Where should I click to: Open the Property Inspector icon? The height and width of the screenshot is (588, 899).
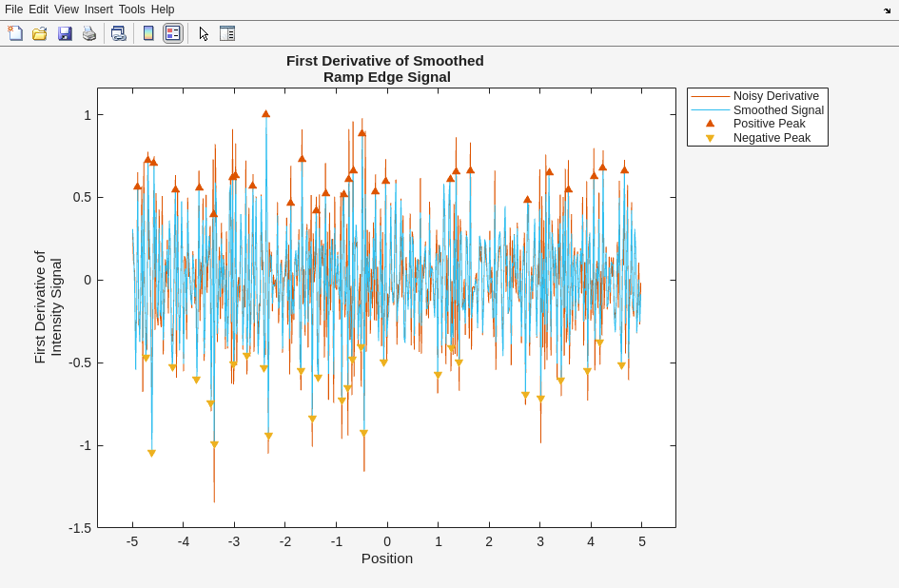[227, 33]
